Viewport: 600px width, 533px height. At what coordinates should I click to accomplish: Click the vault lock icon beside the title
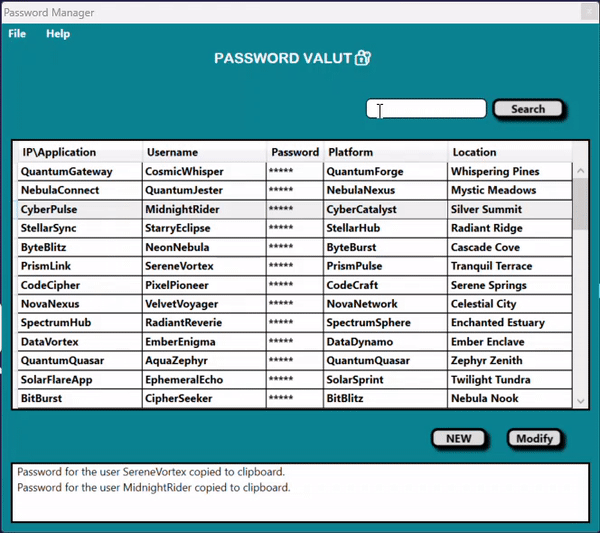point(363,58)
